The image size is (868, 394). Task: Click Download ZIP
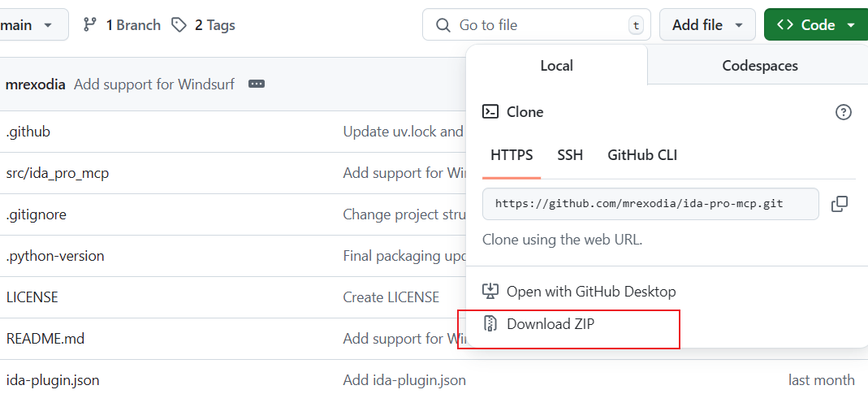(551, 324)
